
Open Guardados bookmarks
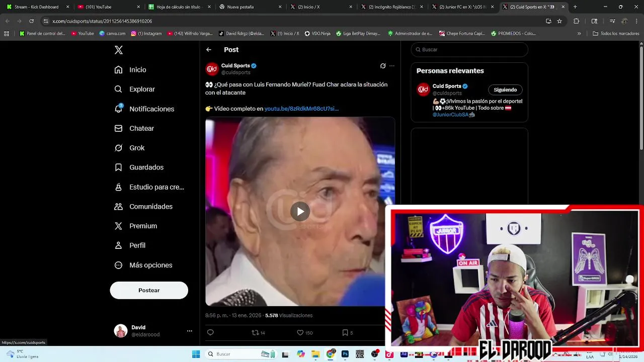pos(139,167)
